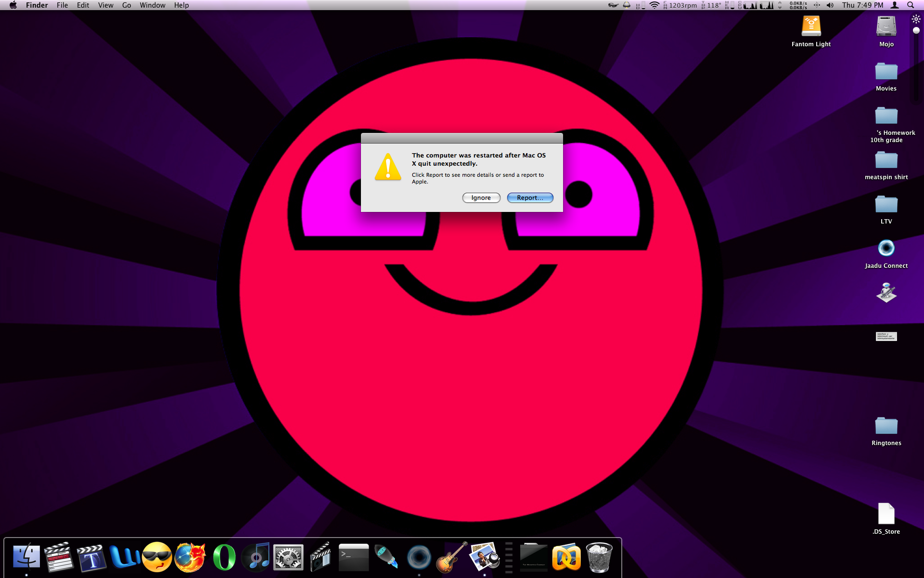This screenshot has width=924, height=578.
Task: Open the Mojo hard drive icon
Action: 886,26
